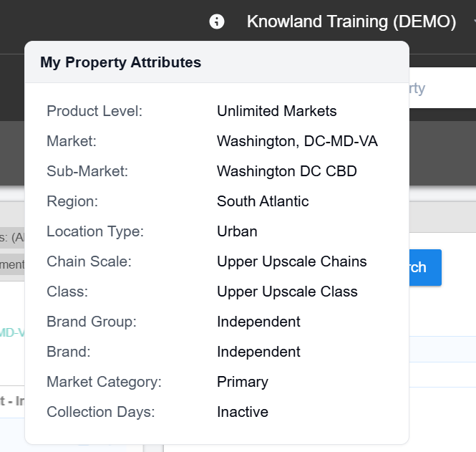Click the Collection Days label
The height and width of the screenshot is (452, 476).
click(x=100, y=412)
